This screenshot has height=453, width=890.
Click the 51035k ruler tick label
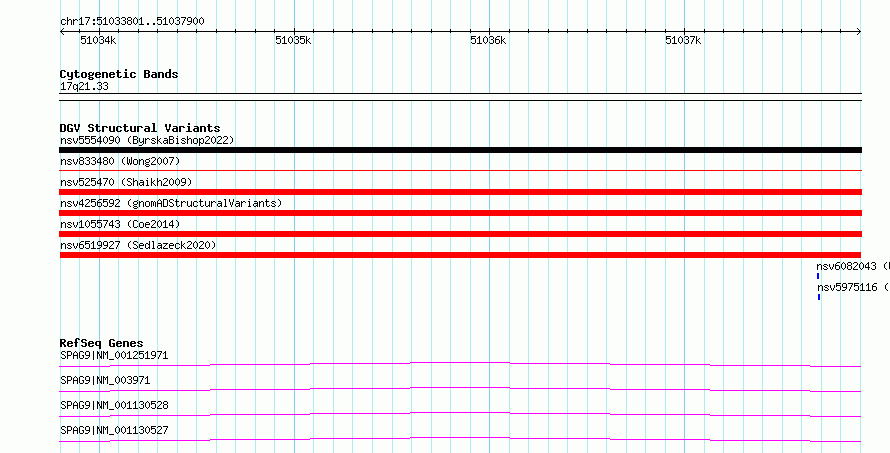[293, 40]
